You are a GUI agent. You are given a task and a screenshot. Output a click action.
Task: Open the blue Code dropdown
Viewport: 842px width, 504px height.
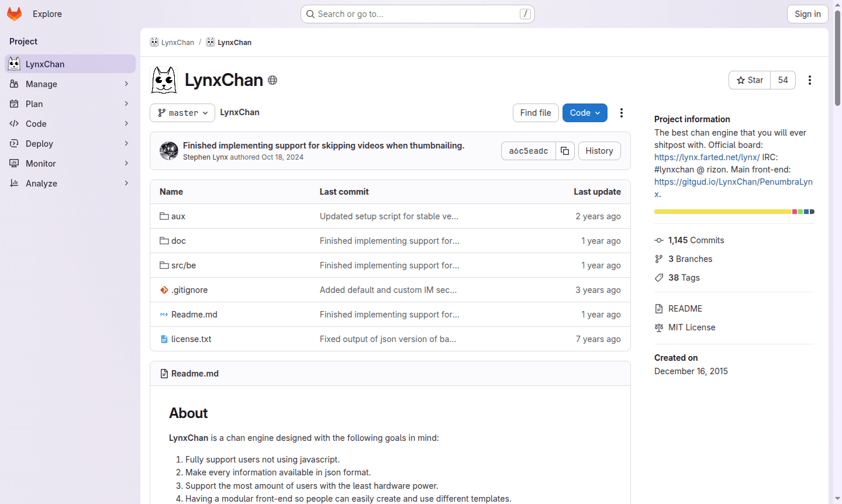coord(585,112)
